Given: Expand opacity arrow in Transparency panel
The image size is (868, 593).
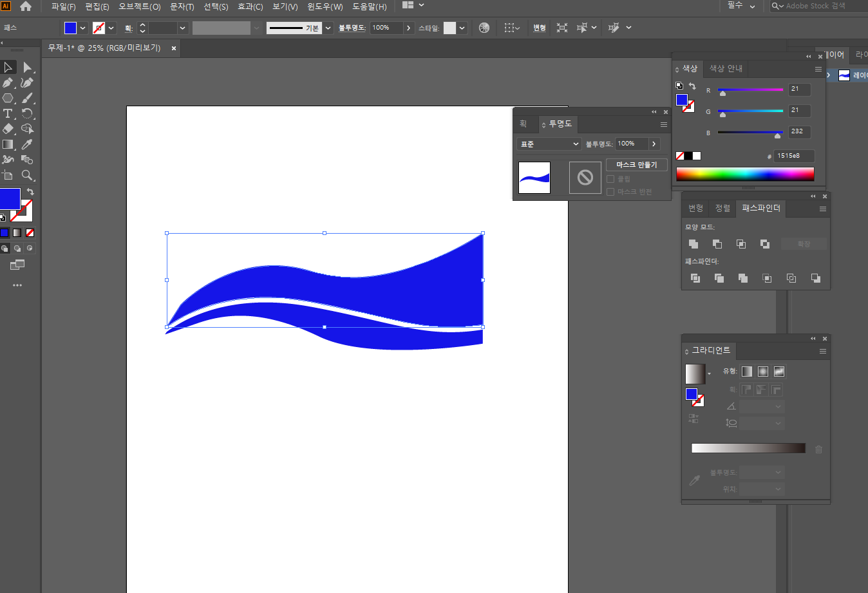Looking at the screenshot, I should tap(654, 144).
